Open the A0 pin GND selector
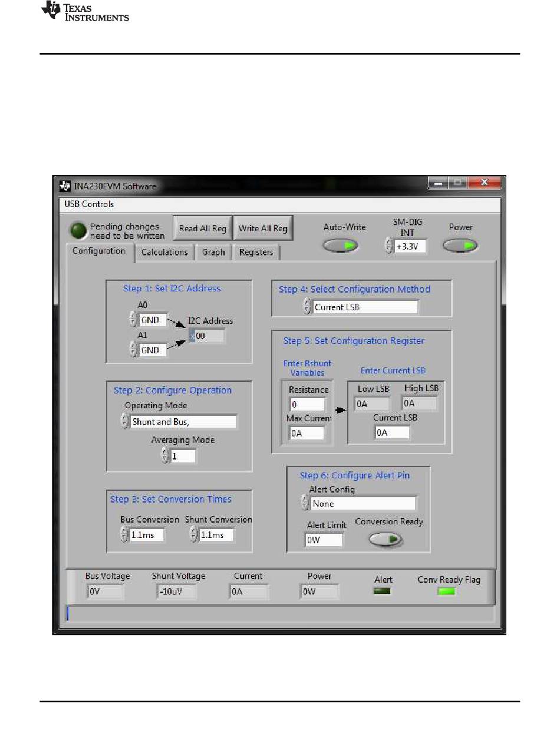 click(153, 320)
